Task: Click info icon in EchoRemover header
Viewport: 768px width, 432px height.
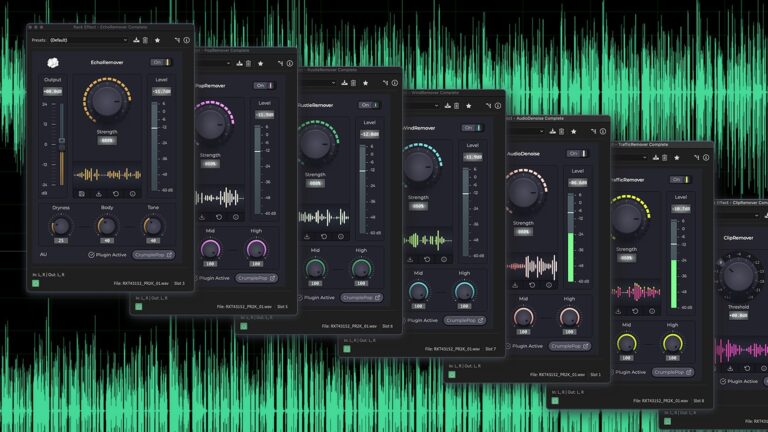Action: click(187, 40)
